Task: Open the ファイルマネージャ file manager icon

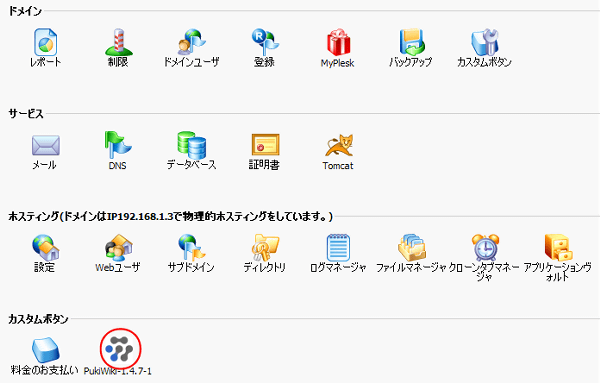Action: click(411, 248)
